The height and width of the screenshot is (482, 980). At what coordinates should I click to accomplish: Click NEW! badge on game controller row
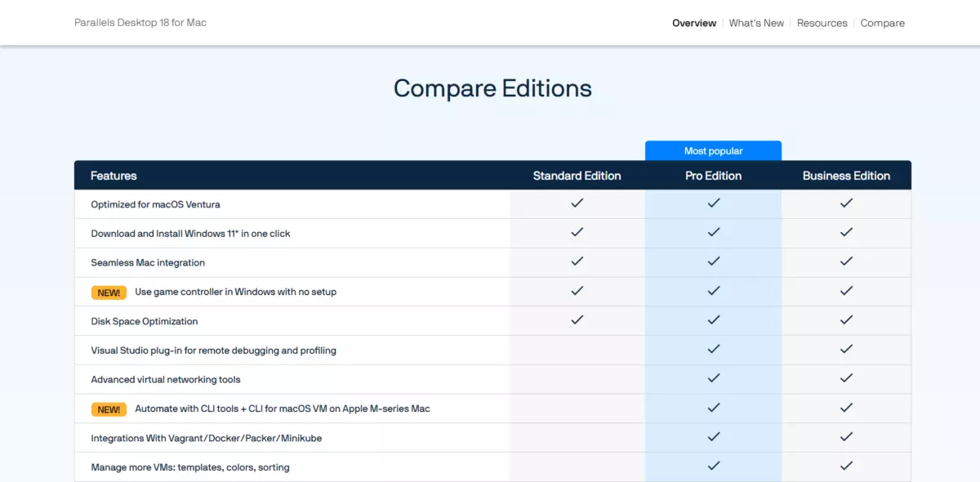(x=109, y=292)
